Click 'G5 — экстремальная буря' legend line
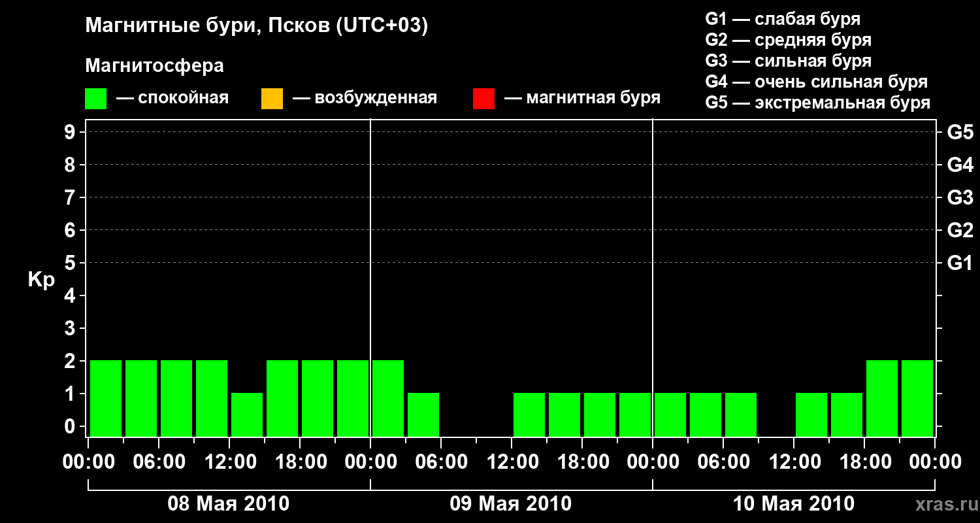 point(818,103)
